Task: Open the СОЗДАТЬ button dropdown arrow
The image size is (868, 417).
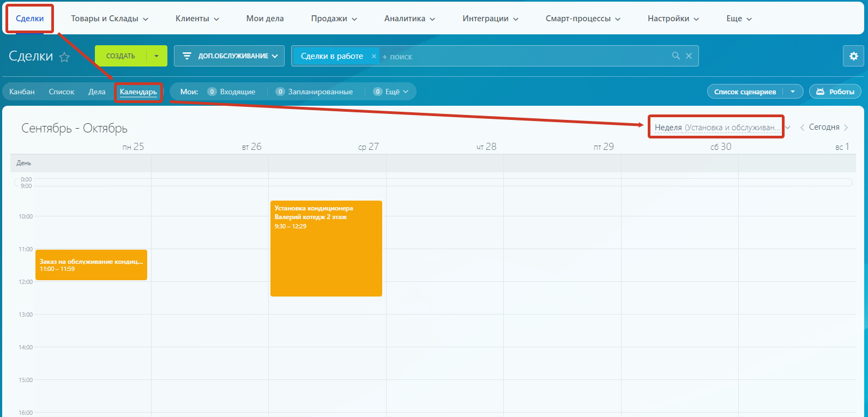Action: tap(157, 56)
